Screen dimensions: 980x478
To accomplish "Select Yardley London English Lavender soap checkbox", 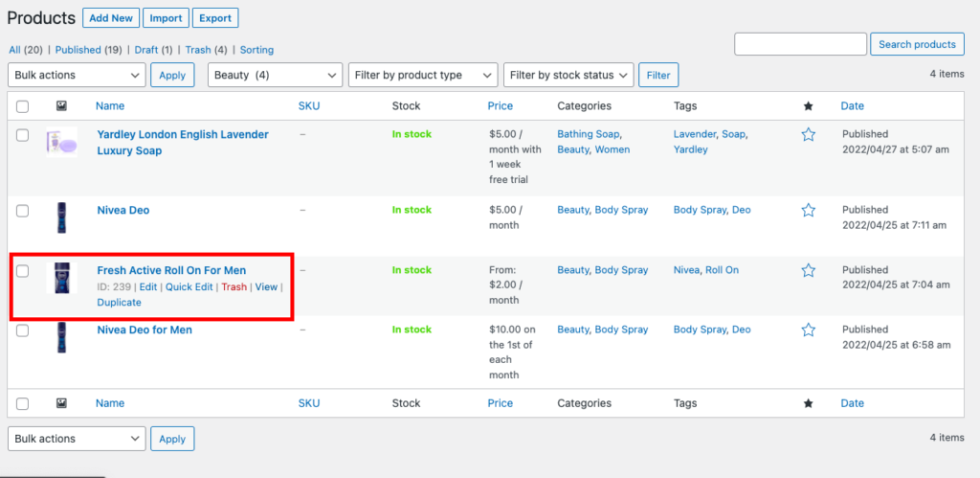I will point(23,135).
